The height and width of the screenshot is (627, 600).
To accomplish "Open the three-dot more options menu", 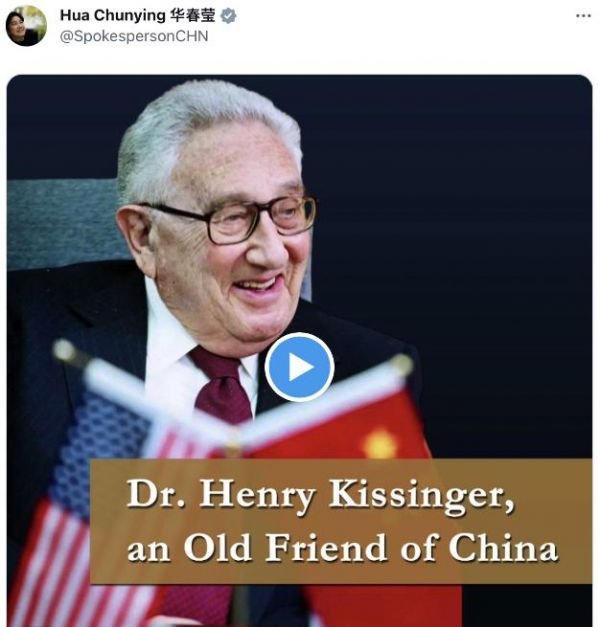I will [x=583, y=16].
